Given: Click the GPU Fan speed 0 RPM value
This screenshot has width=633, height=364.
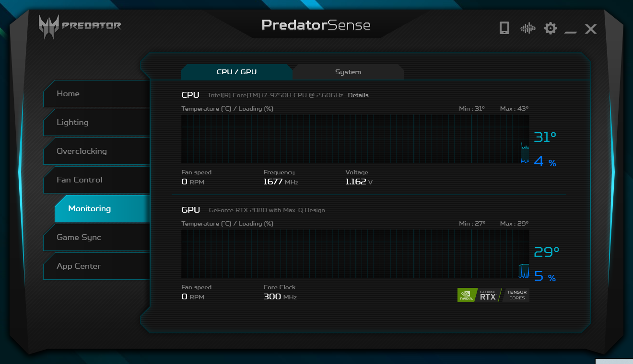Looking at the screenshot, I should (193, 297).
